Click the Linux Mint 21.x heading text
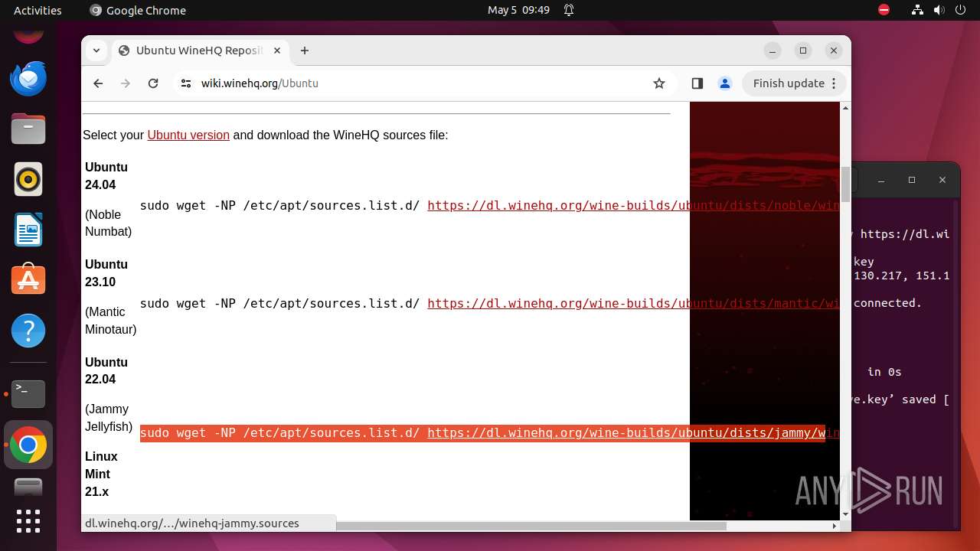Viewport: 980px width, 551px height. [x=101, y=474]
